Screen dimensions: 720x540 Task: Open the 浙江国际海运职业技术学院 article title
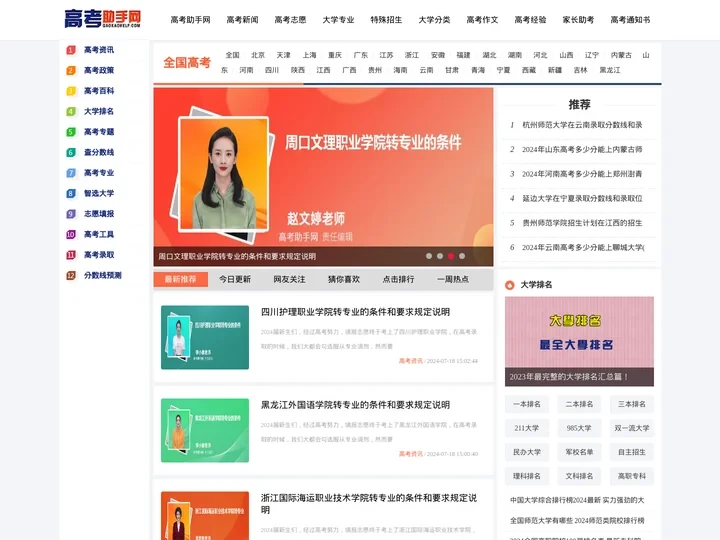click(369, 504)
